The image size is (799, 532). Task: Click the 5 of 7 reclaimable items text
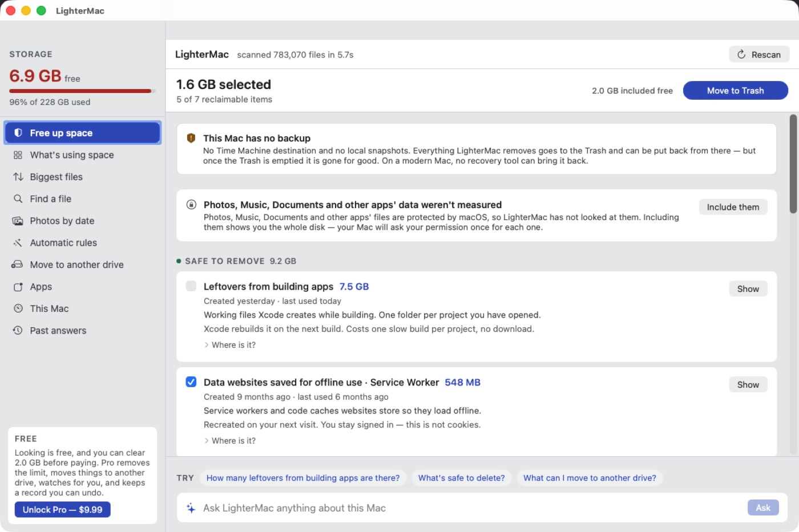click(224, 99)
